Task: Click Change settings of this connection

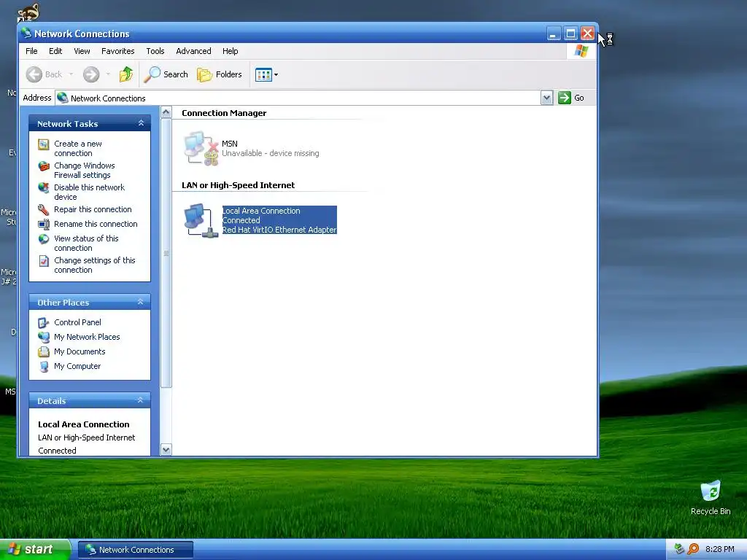Action: [x=94, y=265]
